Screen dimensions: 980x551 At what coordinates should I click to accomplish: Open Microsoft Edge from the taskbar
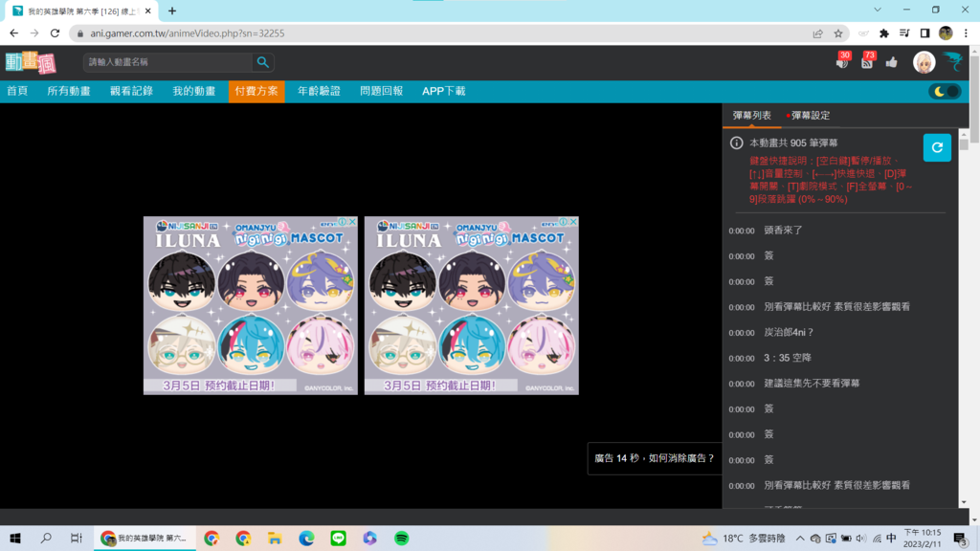[306, 538]
